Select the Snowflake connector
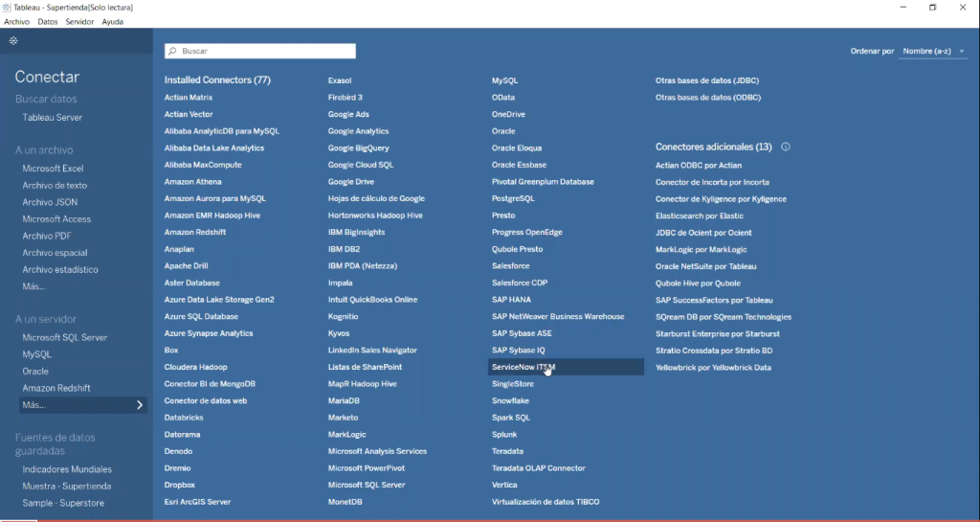Screen dimensions: 980x522 pyautogui.click(x=511, y=401)
